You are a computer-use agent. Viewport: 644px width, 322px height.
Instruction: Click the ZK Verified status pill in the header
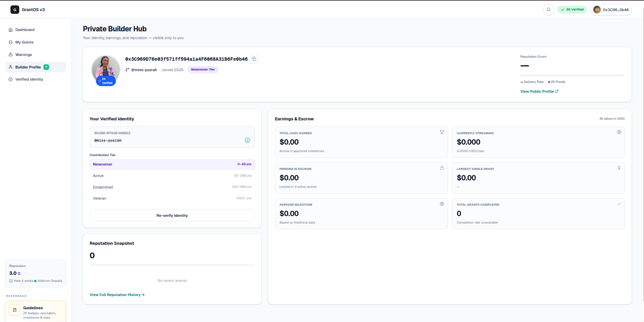572,10
